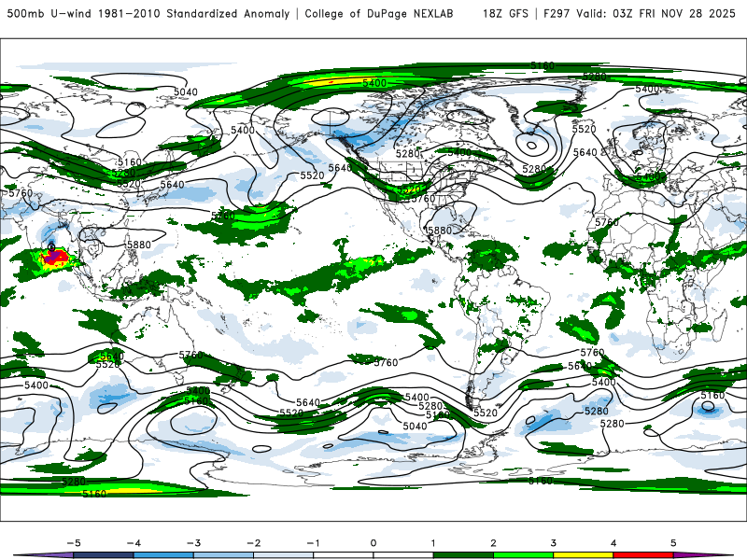Image resolution: width=747 pixels, height=560 pixels.
Task: Click the '5' color scale label
Action: point(673,543)
